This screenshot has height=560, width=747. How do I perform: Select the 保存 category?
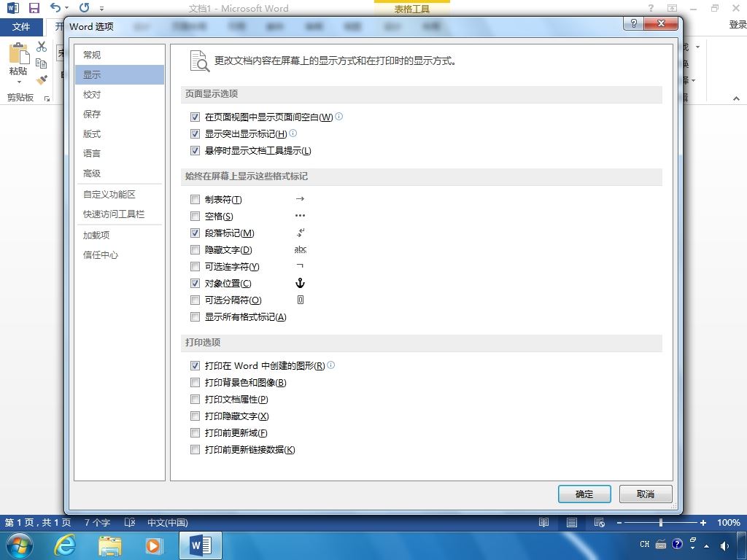[x=120, y=114]
